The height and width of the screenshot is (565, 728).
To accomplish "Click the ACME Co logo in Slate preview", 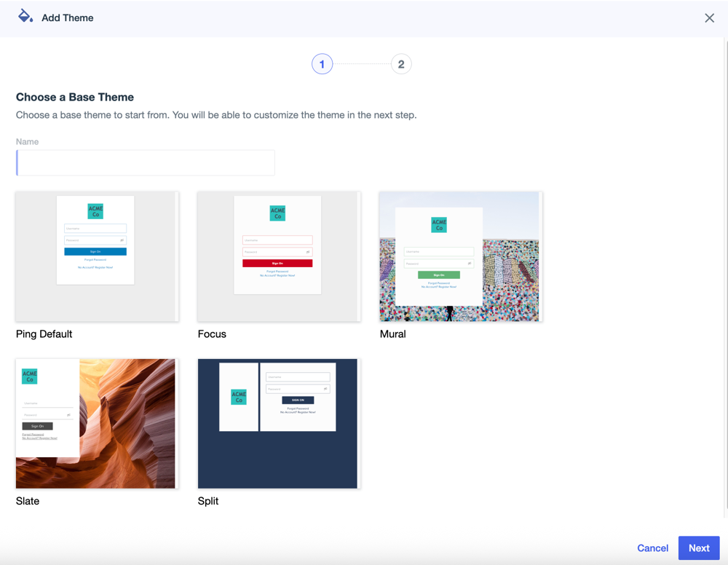I will [30, 376].
